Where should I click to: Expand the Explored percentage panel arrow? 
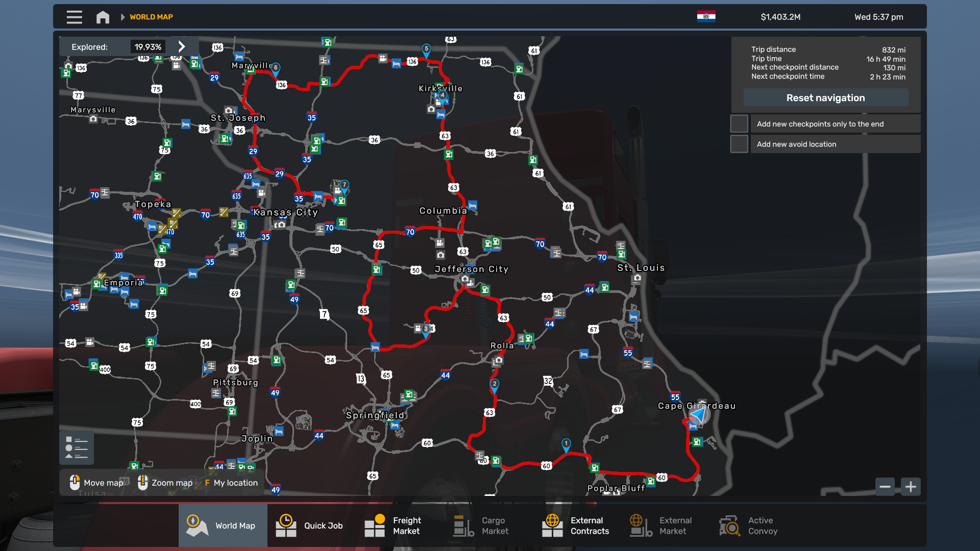[182, 46]
